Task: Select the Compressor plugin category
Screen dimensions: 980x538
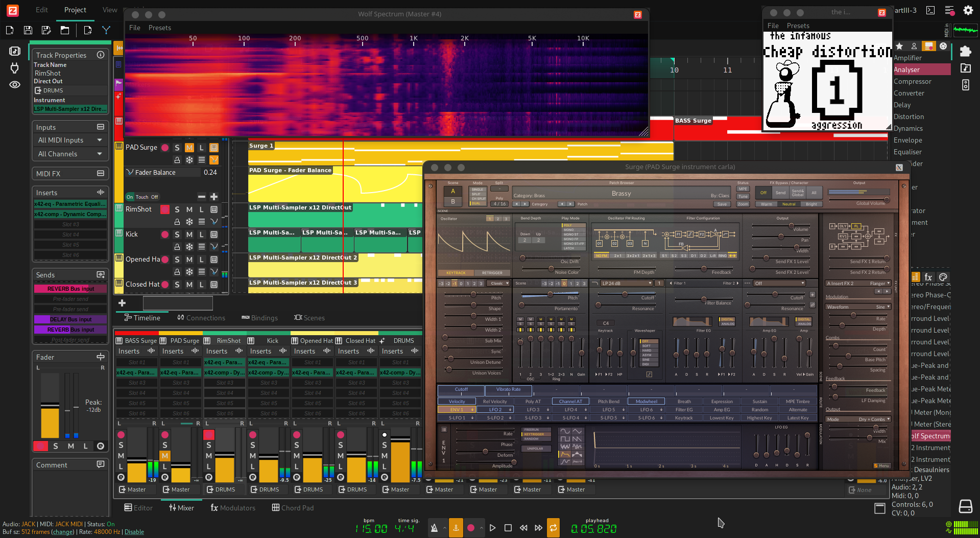Action: pyautogui.click(x=912, y=81)
